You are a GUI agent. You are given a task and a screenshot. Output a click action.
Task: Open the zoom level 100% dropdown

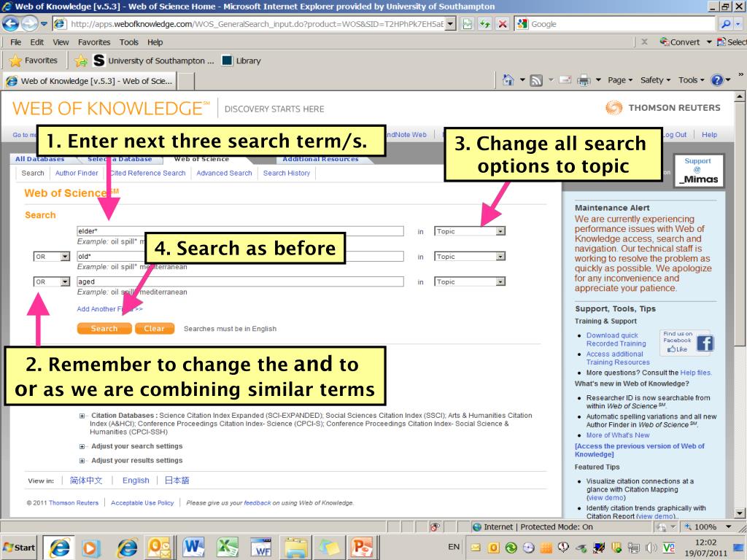point(729,526)
